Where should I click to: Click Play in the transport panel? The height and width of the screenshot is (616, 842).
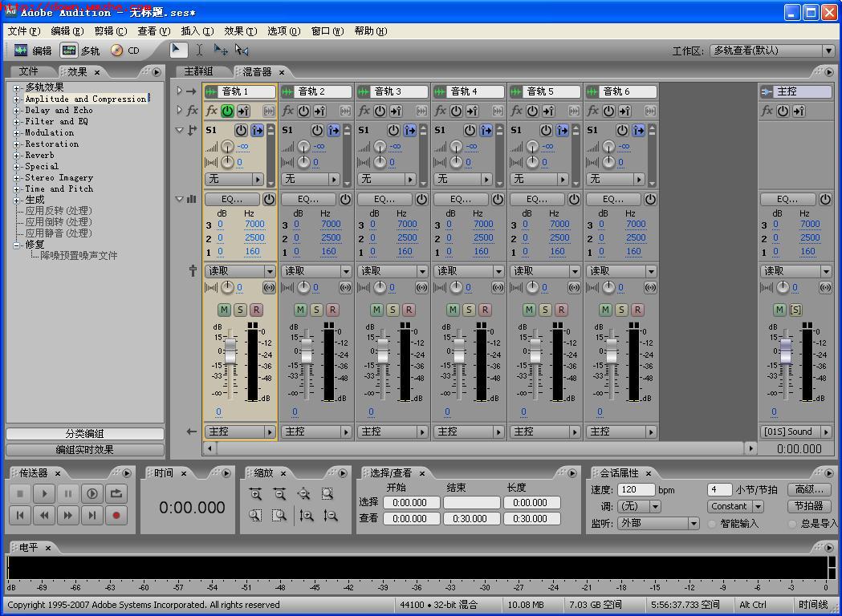(x=44, y=493)
